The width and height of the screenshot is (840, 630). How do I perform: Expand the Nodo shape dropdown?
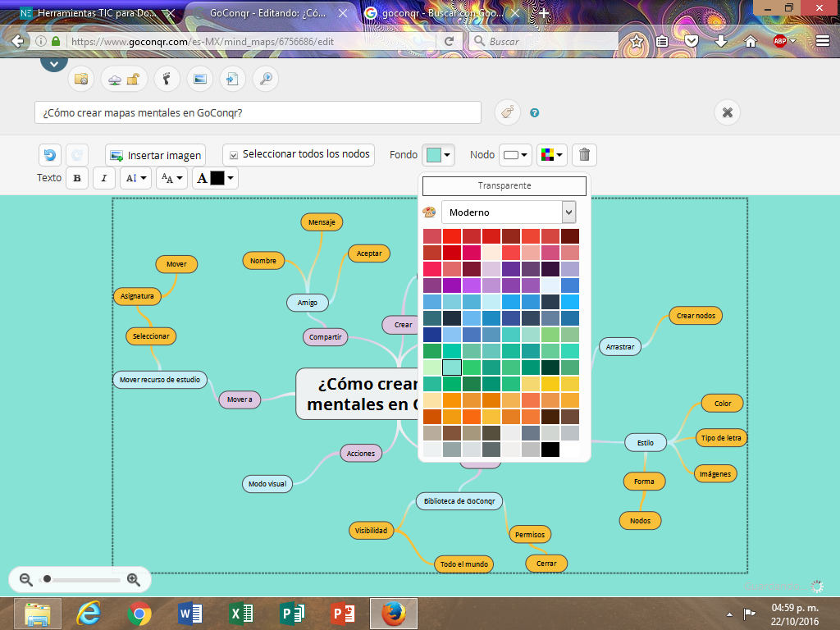515,155
